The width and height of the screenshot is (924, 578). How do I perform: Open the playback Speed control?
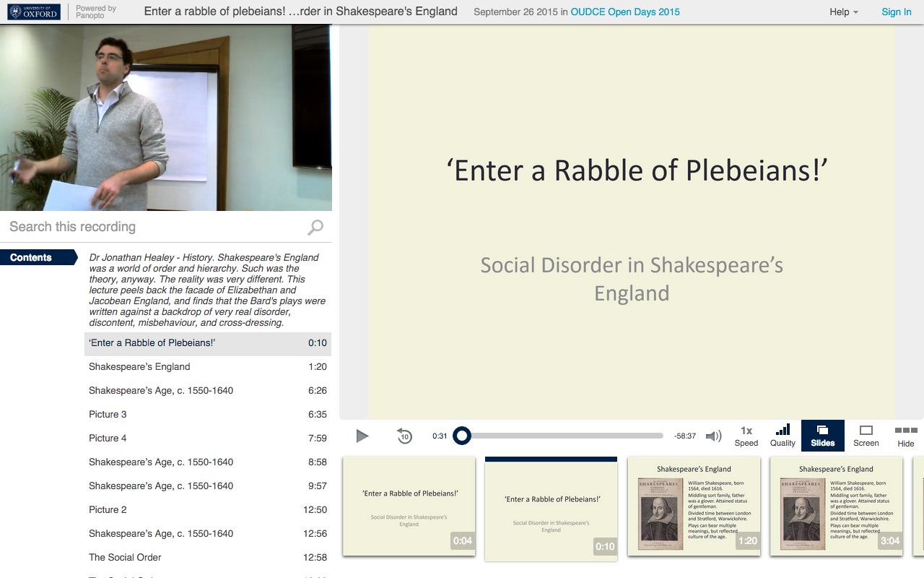pos(746,436)
